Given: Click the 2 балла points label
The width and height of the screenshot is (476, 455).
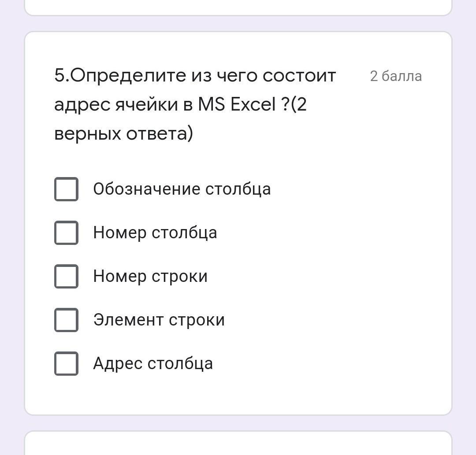Looking at the screenshot, I should tap(396, 76).
